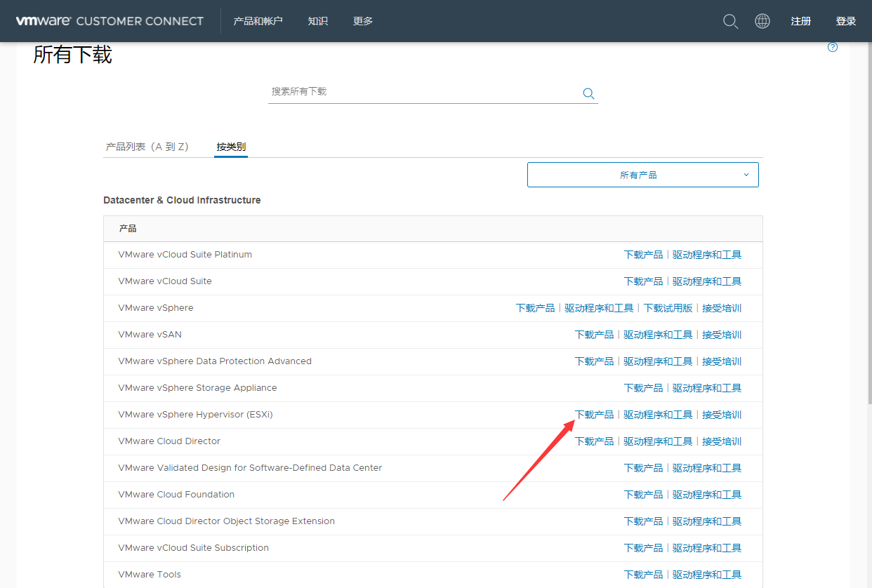Click the help question mark icon
Screen dimensions: 872x588
click(833, 48)
